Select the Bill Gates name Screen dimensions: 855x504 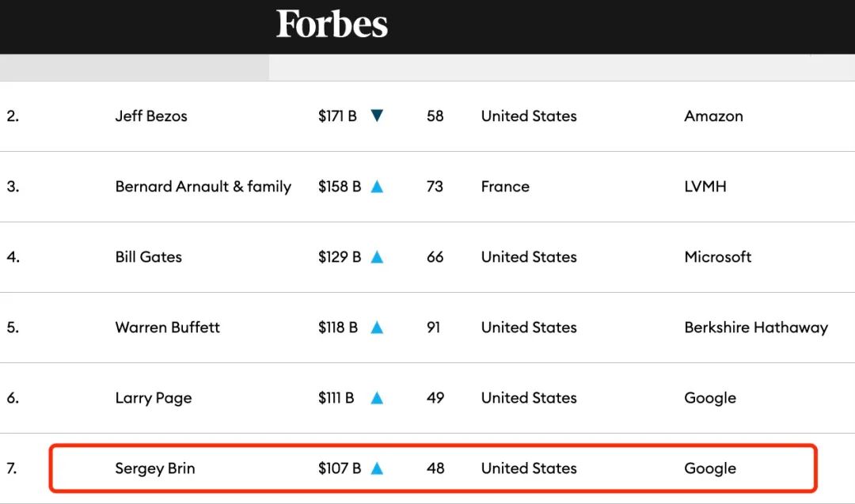pos(149,257)
